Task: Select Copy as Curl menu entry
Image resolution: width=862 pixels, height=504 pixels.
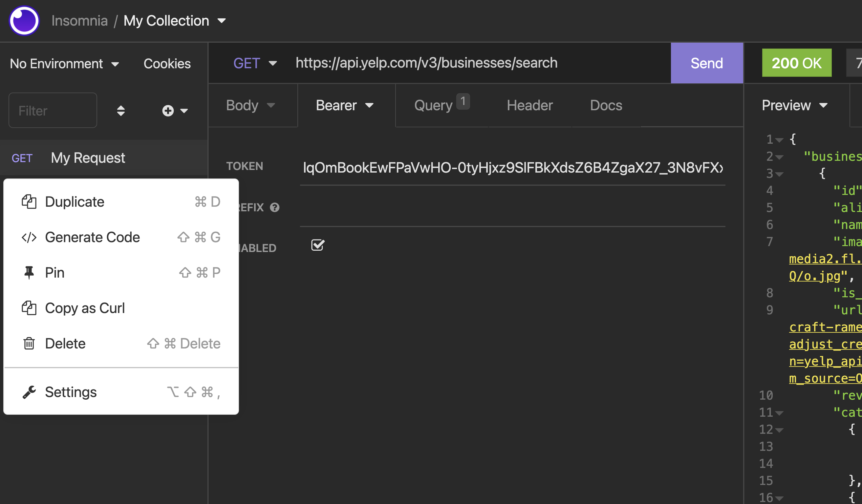Action: click(x=121, y=308)
